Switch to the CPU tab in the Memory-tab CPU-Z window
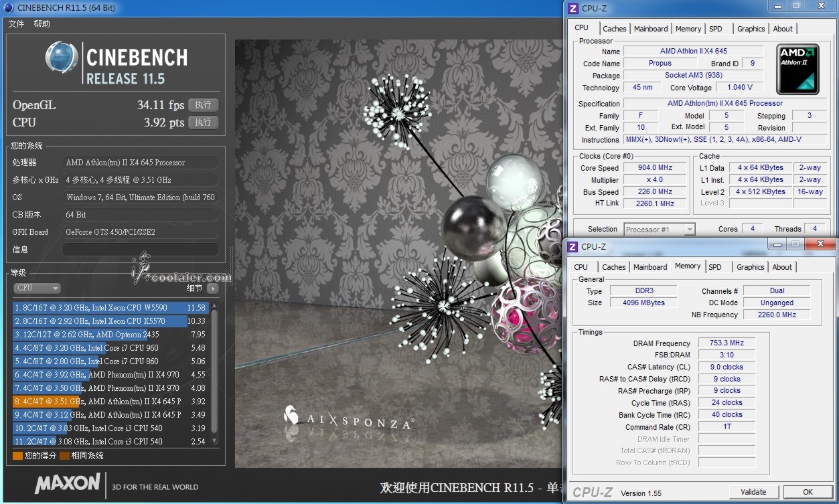 click(581, 267)
